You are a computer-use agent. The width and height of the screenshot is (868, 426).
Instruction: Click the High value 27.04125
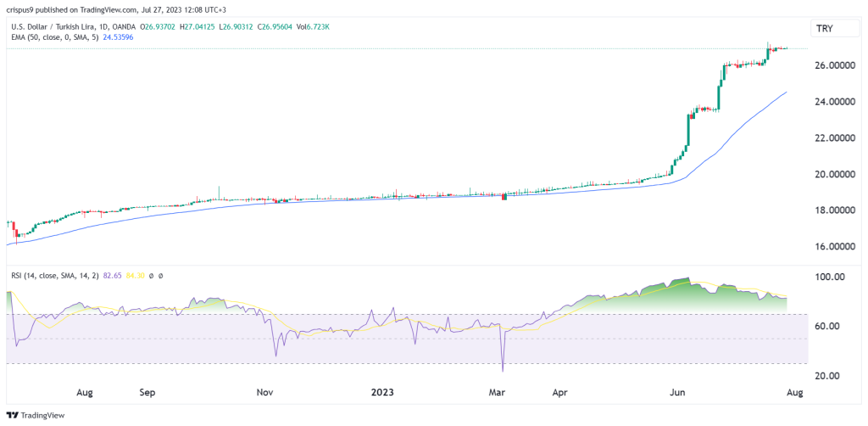coord(186,26)
